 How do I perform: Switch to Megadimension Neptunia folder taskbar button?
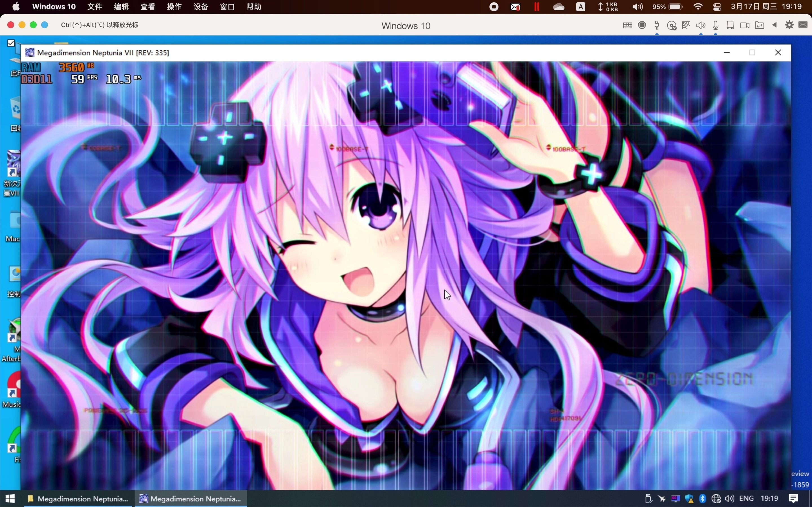pos(78,499)
